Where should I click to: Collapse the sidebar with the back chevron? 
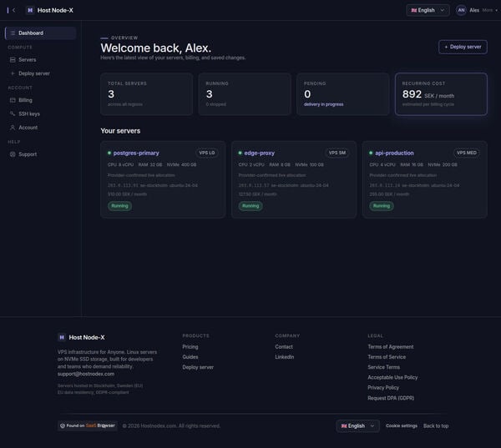click(x=13, y=10)
